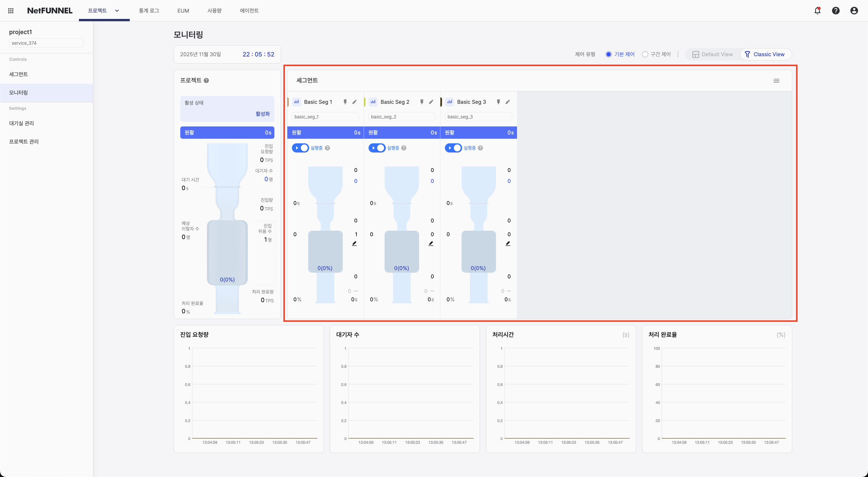The width and height of the screenshot is (868, 477).
Task: Click the help icon next to the 프로젝트 panel title
Action: (x=206, y=81)
